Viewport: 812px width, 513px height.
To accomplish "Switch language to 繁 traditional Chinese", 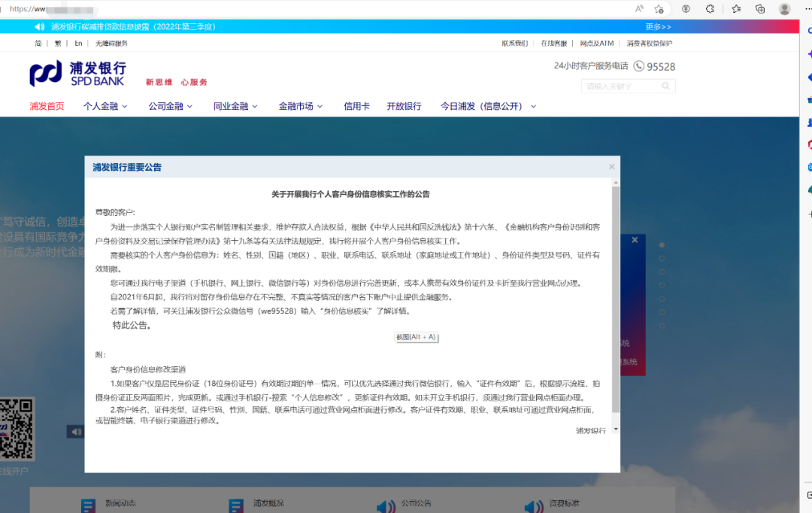I will (58, 44).
